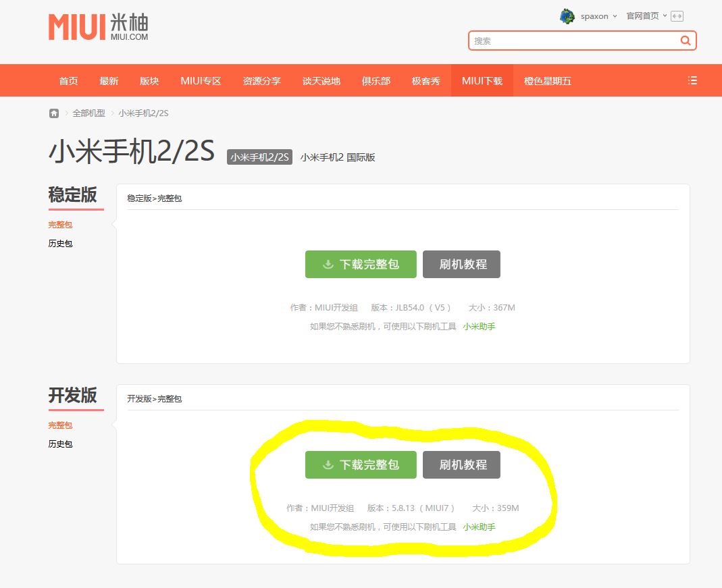Focus the 搜索 search field

click(x=582, y=41)
